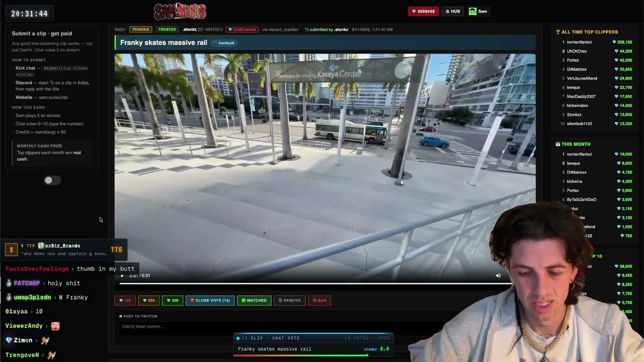Screen dimensions: 644x362
Task: Click the Sam Sucks logo
Action: 180,11
